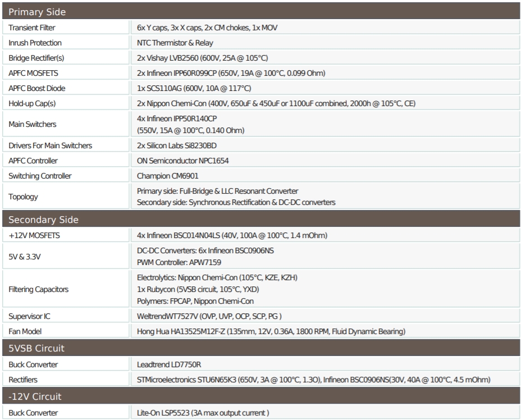Viewport: 521px width, 420px height.
Task: Select the 'Topology' row label
Action: click(23, 197)
